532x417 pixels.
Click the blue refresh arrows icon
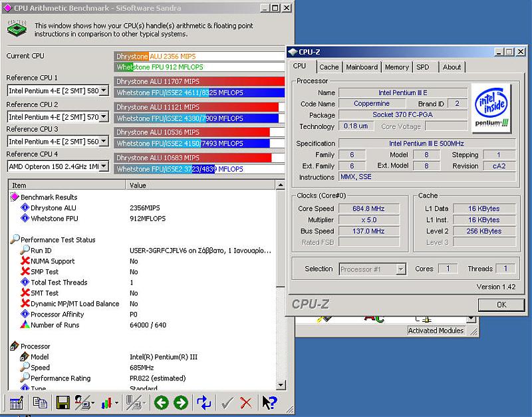tap(203, 403)
